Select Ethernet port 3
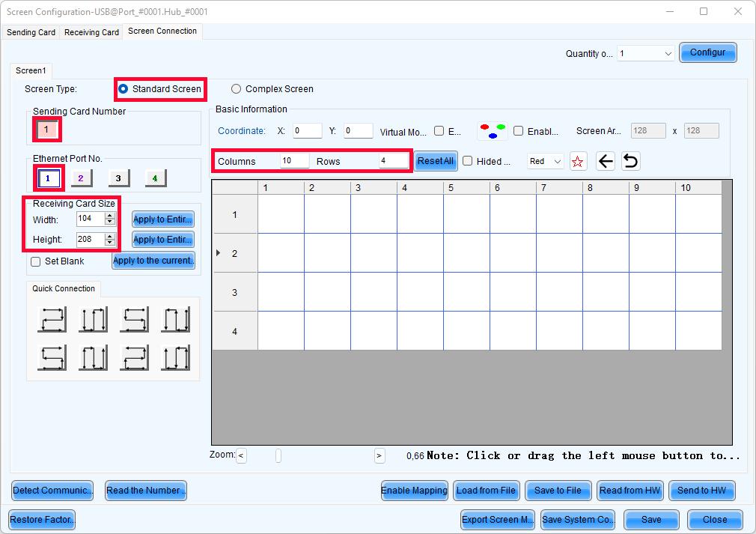Viewport: 756px width, 534px height. click(118, 178)
